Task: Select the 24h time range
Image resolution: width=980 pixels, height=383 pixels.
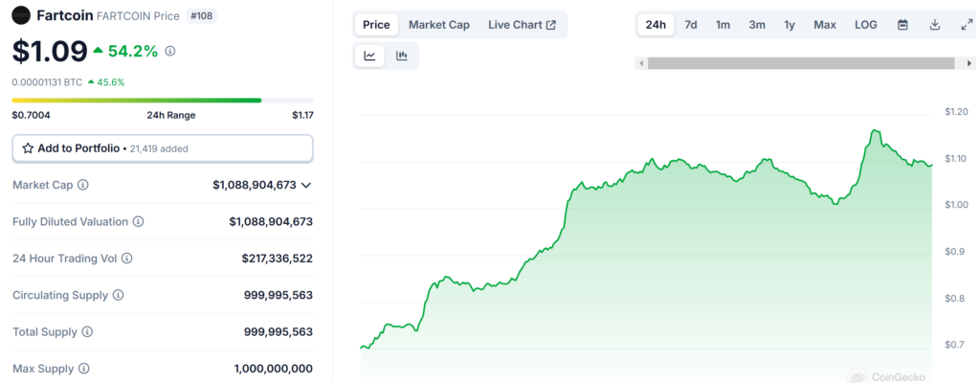Action: point(656,25)
